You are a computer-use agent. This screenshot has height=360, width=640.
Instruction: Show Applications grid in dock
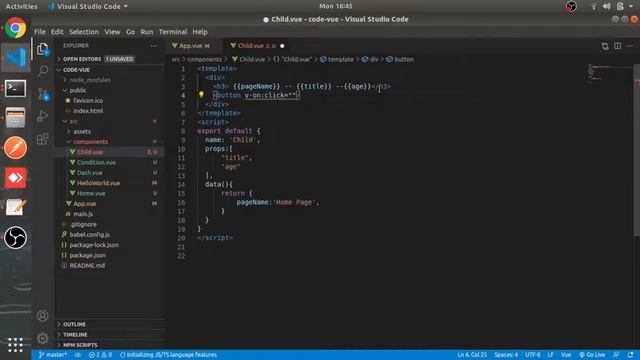pyautogui.click(x=16, y=345)
